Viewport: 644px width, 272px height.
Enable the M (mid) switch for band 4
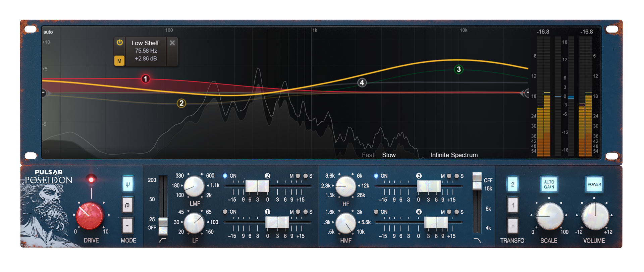click(449, 212)
